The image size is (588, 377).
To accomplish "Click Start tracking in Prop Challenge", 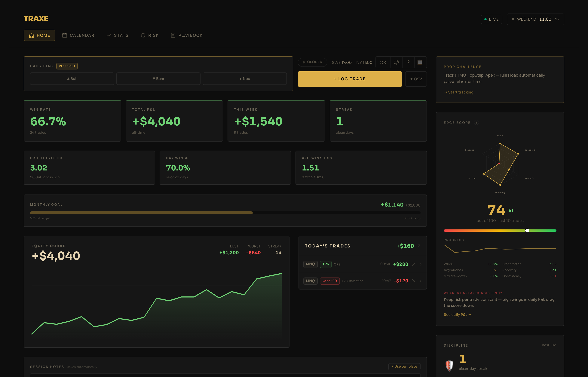I will (458, 92).
